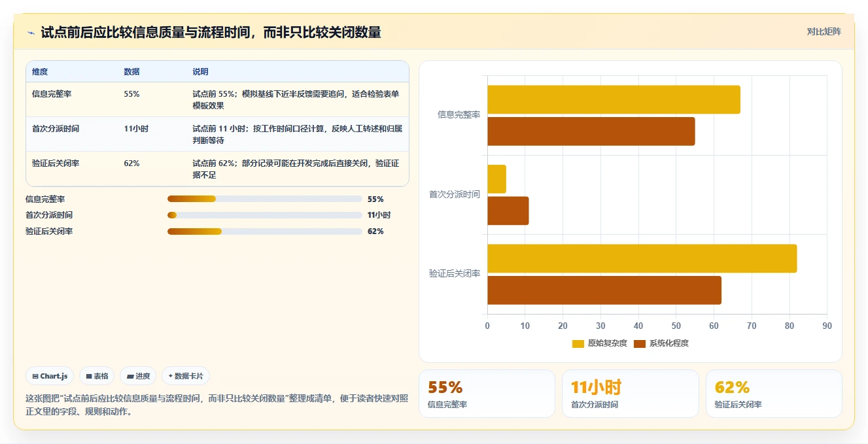The width and height of the screenshot is (868, 444).
Task: Click the 验证后关闭率 progress bar
Action: [x=264, y=231]
